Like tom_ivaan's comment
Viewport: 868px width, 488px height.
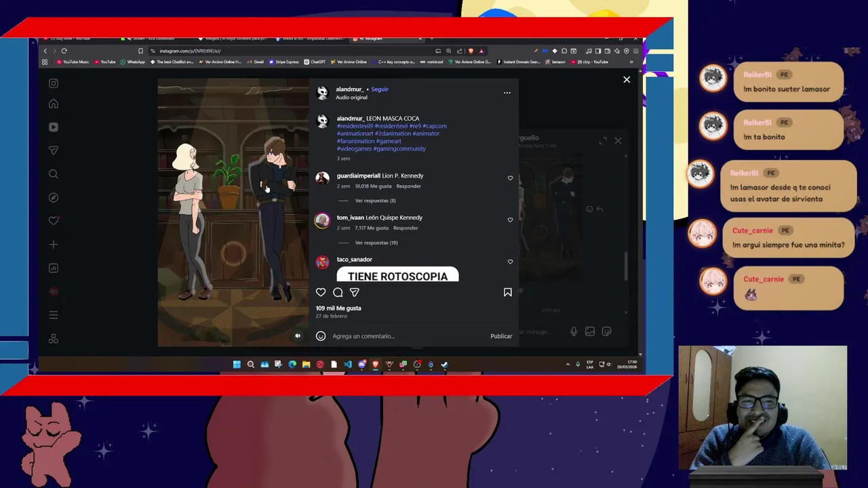(x=510, y=220)
